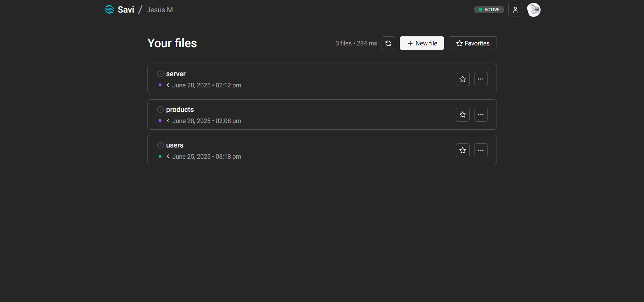Click the chevron before products' 02:08 pm date
Image resolution: width=644 pixels, height=302 pixels.
click(168, 121)
